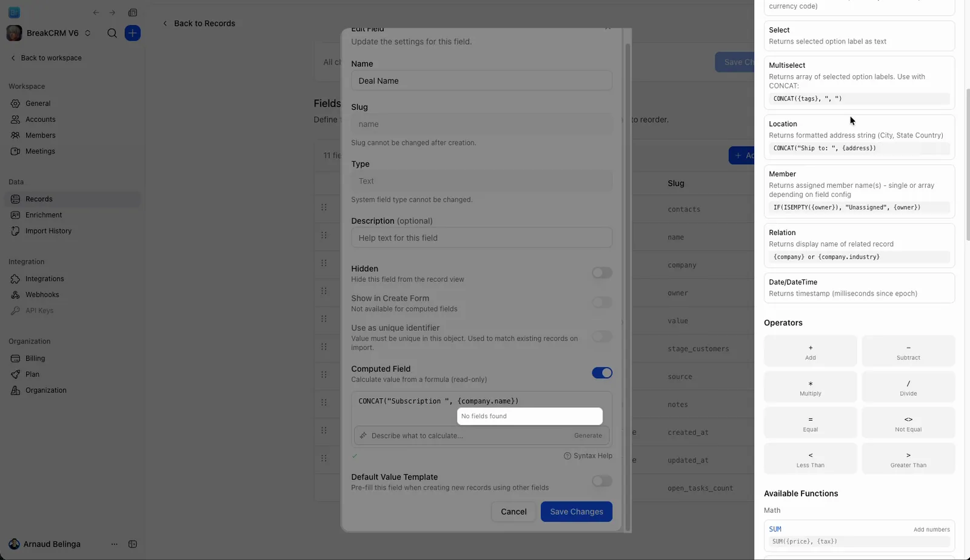Image resolution: width=970 pixels, height=560 pixels.
Task: Click Back to Records link
Action: (x=199, y=24)
